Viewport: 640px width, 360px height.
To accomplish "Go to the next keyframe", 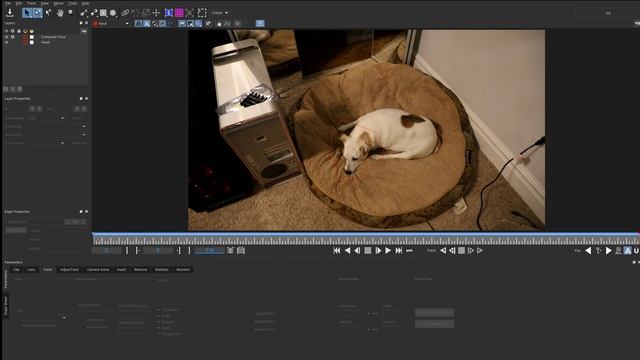I will coord(608,251).
